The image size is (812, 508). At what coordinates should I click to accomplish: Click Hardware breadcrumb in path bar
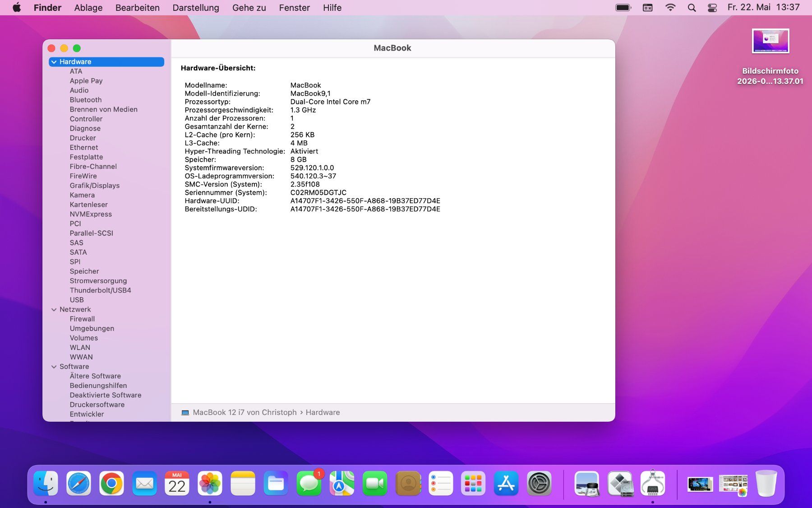click(323, 413)
